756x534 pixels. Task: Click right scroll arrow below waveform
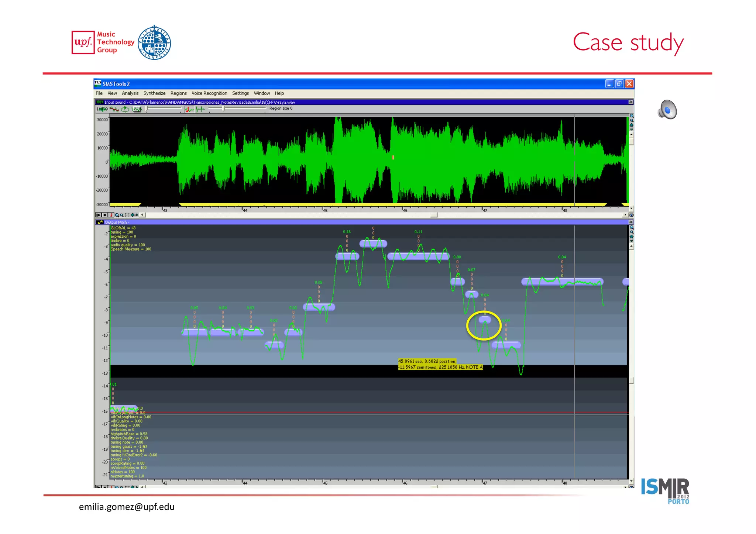pos(625,215)
